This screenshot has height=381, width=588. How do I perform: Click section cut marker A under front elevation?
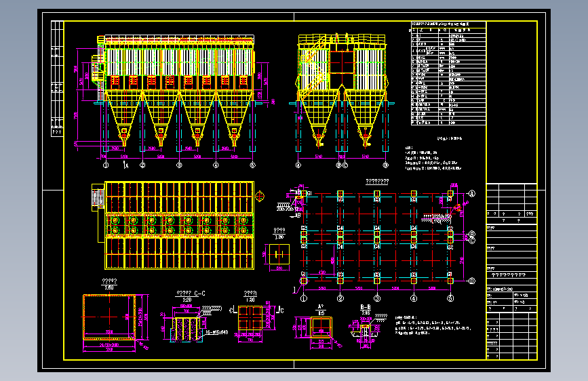coord(125,165)
